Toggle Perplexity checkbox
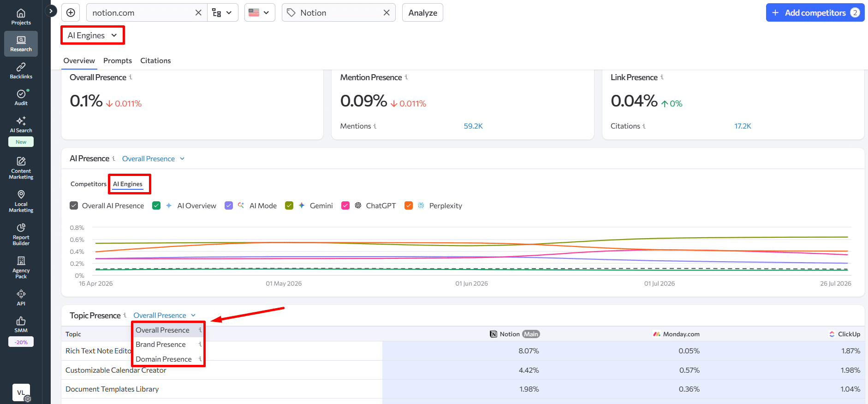 coord(409,205)
